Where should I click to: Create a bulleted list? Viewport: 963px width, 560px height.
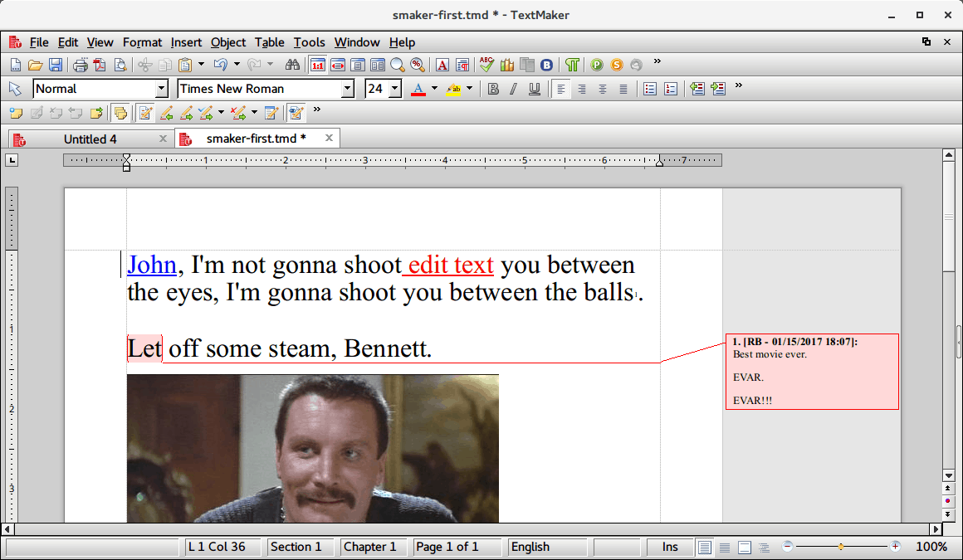click(x=650, y=89)
